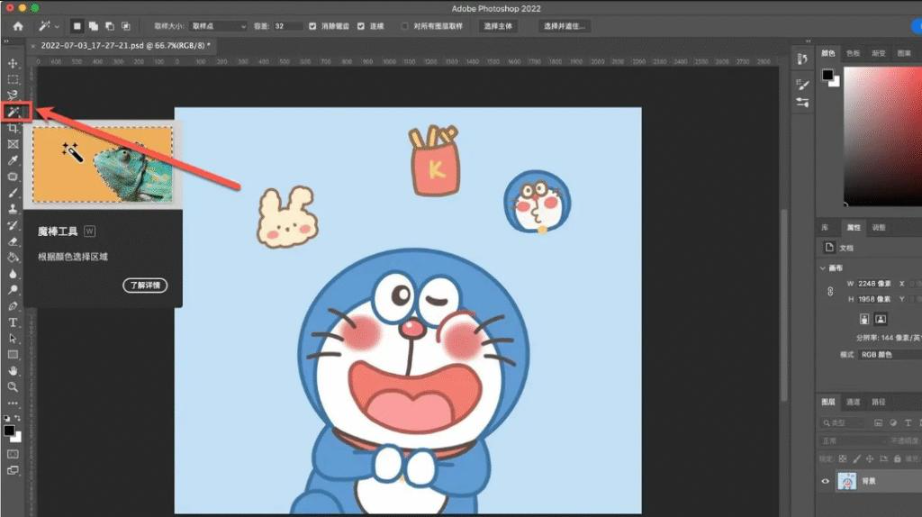This screenshot has width=922, height=517.
Task: Choose New Selection mode in options bar
Action: click(x=76, y=26)
